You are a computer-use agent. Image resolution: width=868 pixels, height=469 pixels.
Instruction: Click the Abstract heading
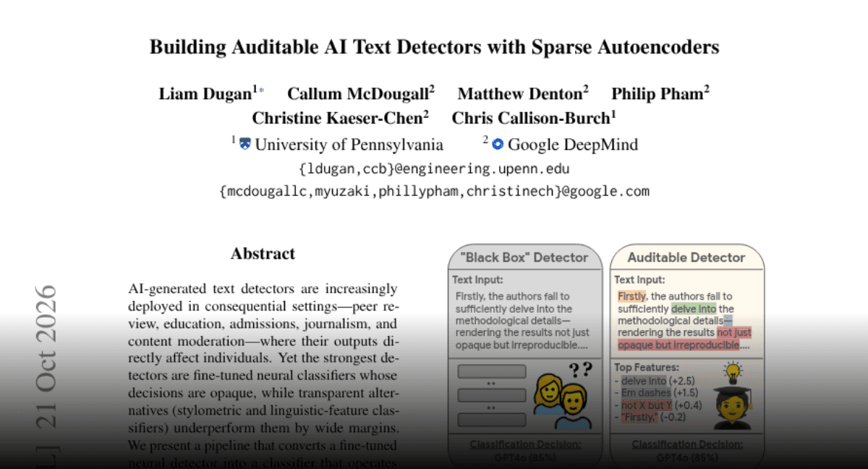tap(263, 254)
